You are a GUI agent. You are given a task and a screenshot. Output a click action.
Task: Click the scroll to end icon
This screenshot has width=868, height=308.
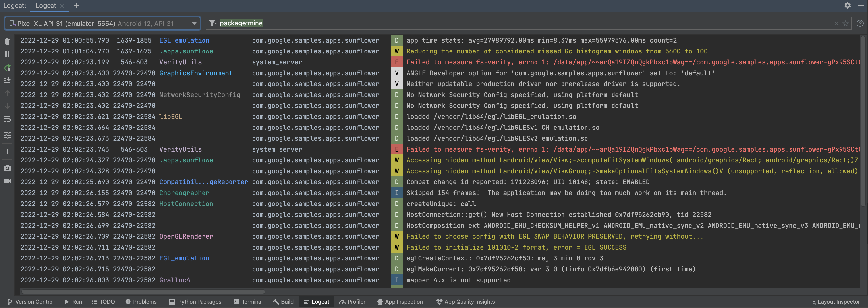pyautogui.click(x=8, y=80)
